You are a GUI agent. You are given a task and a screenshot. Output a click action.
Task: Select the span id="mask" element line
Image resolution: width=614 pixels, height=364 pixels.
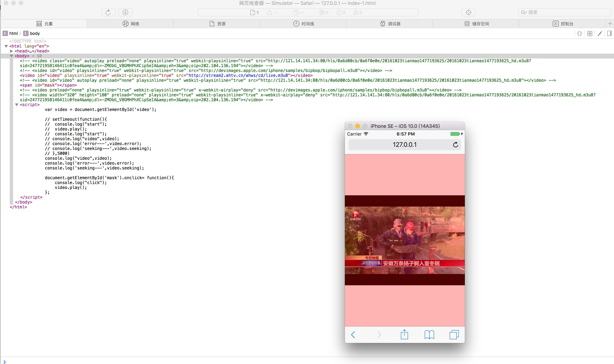[x=48, y=85]
